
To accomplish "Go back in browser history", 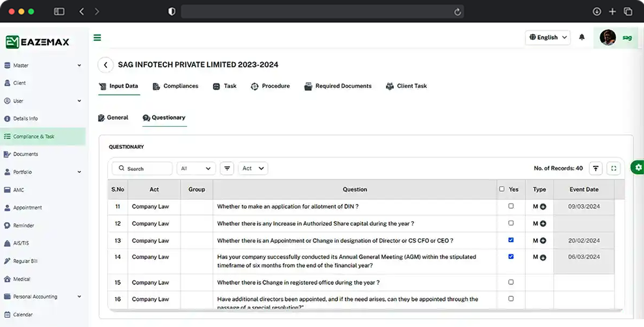I will click(x=82, y=12).
